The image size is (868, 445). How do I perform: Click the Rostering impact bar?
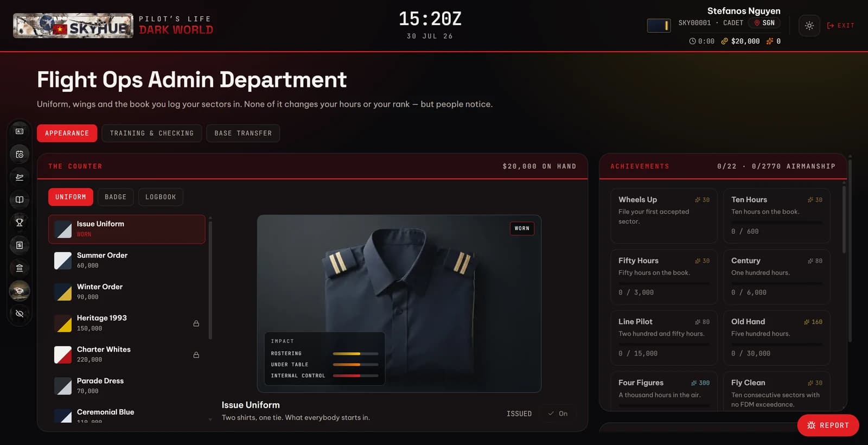pos(355,354)
